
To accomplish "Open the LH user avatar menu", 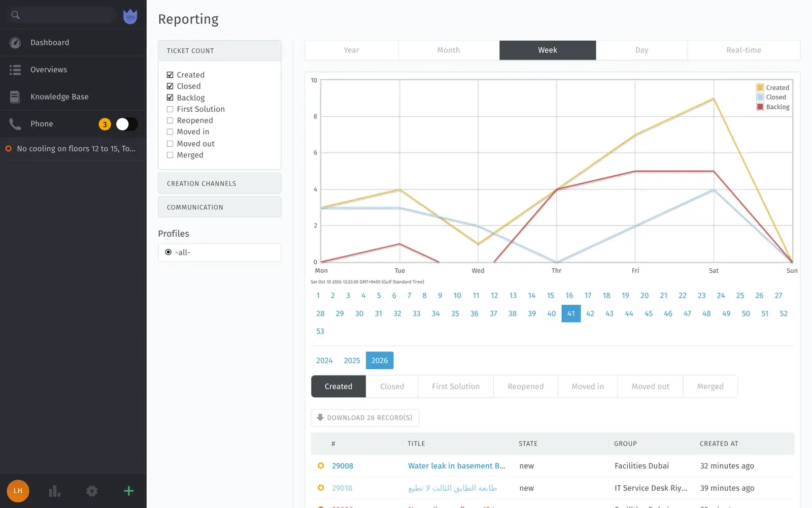I will click(x=18, y=491).
